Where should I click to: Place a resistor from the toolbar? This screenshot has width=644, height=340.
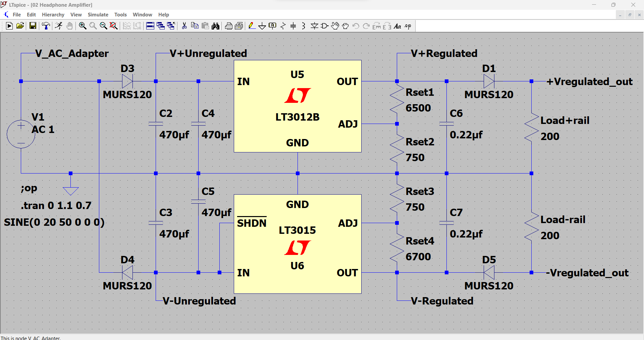point(283,26)
